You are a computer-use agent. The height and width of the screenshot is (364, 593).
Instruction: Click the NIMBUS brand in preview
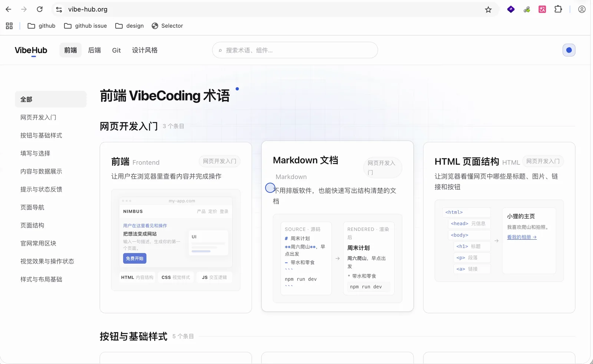point(133,211)
